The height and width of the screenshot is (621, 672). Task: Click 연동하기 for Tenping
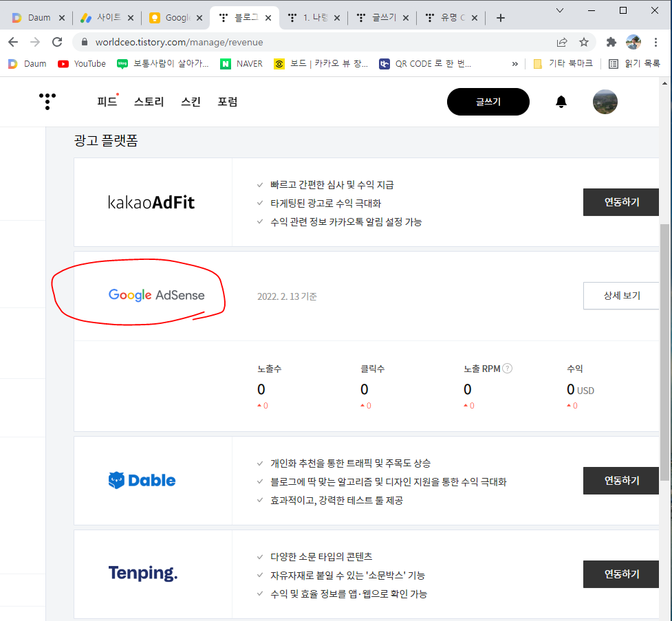coord(621,574)
